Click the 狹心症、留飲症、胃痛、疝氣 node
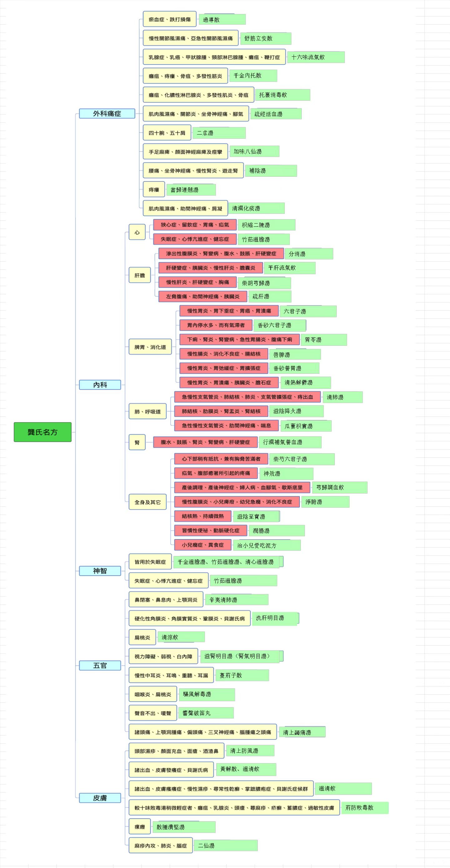Image resolution: width=450 pixels, height=868 pixels. point(195,225)
